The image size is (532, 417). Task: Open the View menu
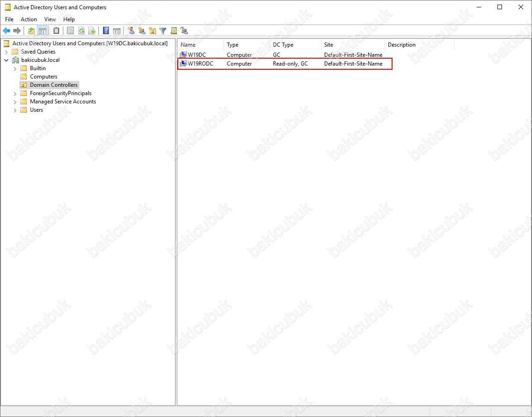(x=50, y=19)
